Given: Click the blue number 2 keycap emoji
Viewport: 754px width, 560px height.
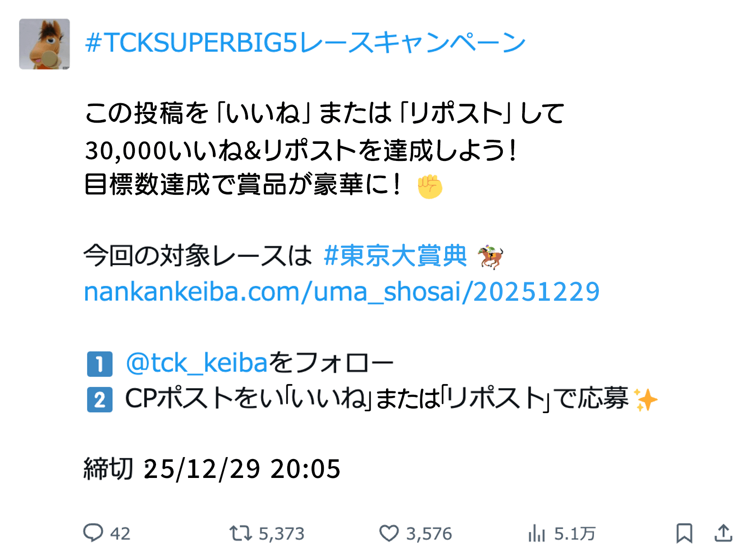Looking at the screenshot, I should point(100,400).
